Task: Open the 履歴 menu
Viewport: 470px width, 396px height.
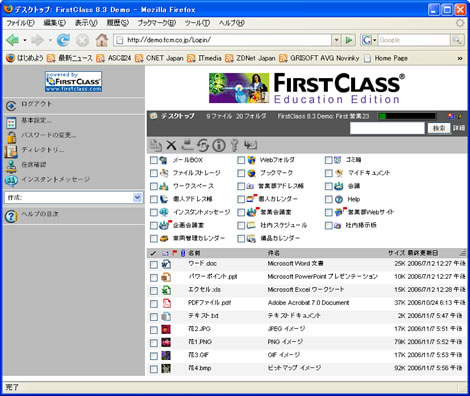Action: click(117, 23)
